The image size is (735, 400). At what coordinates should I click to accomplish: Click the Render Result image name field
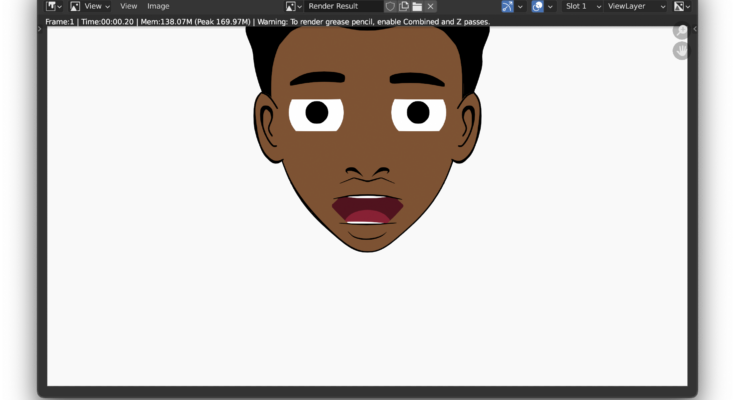pos(343,6)
